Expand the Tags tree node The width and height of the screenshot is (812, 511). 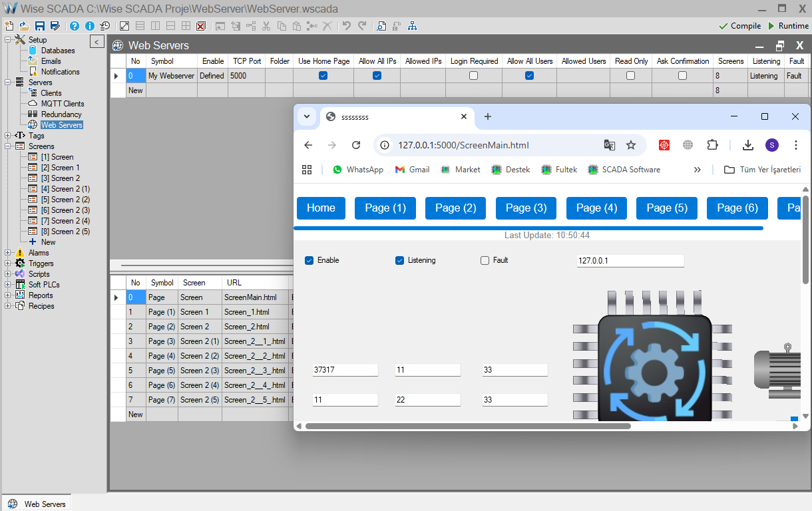[x=7, y=136]
